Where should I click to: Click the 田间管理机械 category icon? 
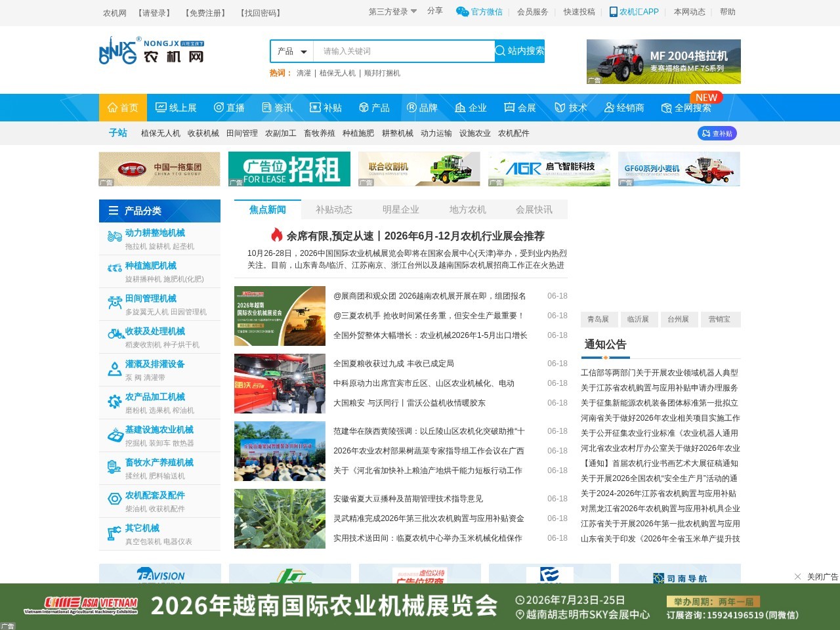click(x=115, y=302)
